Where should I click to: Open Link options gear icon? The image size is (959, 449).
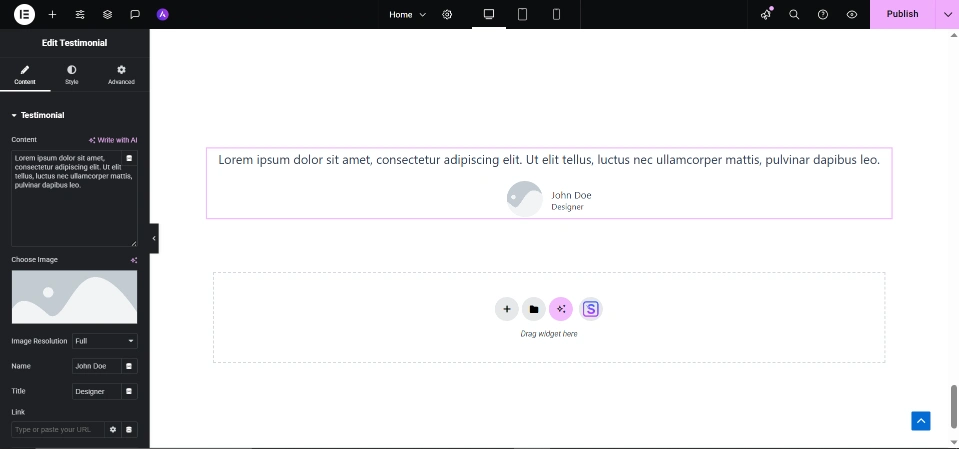coord(113,429)
